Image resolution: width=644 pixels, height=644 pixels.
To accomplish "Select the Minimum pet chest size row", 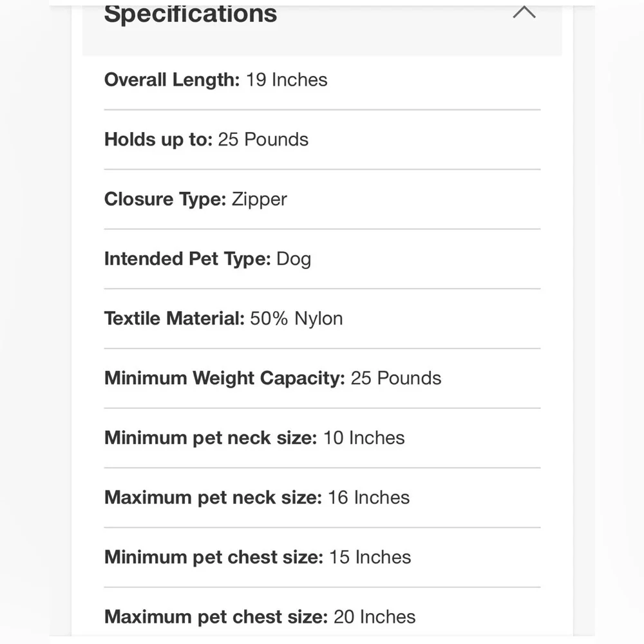I will 322,557.
